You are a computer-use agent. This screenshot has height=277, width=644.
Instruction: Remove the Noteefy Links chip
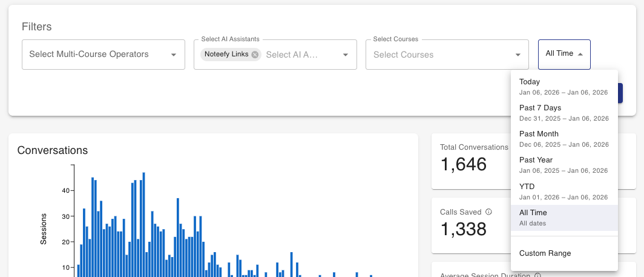click(x=255, y=55)
